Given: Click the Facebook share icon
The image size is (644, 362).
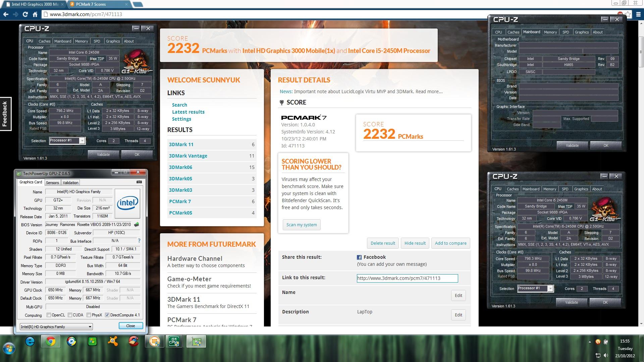Looking at the screenshot, I should pyautogui.click(x=359, y=257).
